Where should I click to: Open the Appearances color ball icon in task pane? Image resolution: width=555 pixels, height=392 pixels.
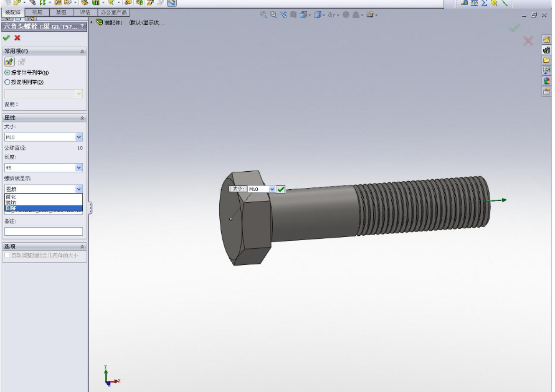pos(547,81)
